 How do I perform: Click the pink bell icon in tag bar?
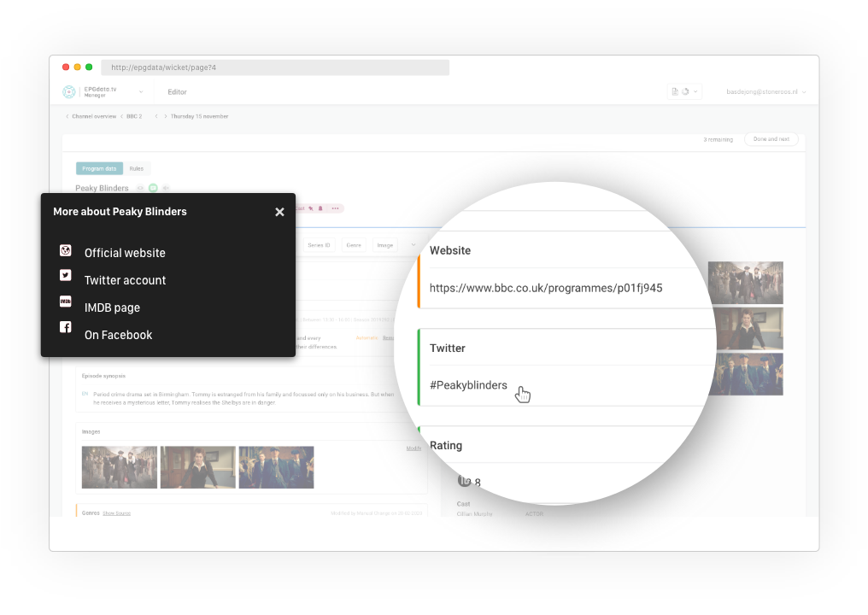(x=320, y=208)
